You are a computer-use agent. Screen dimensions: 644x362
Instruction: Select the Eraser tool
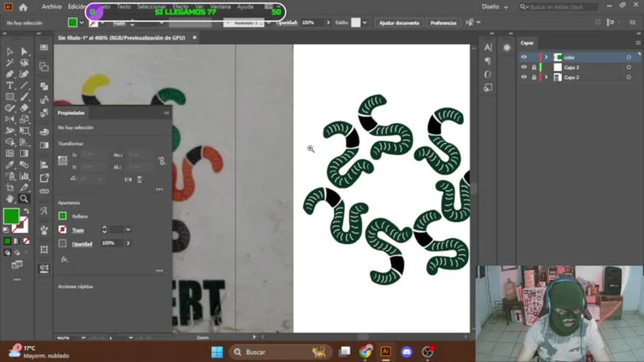pyautogui.click(x=24, y=108)
